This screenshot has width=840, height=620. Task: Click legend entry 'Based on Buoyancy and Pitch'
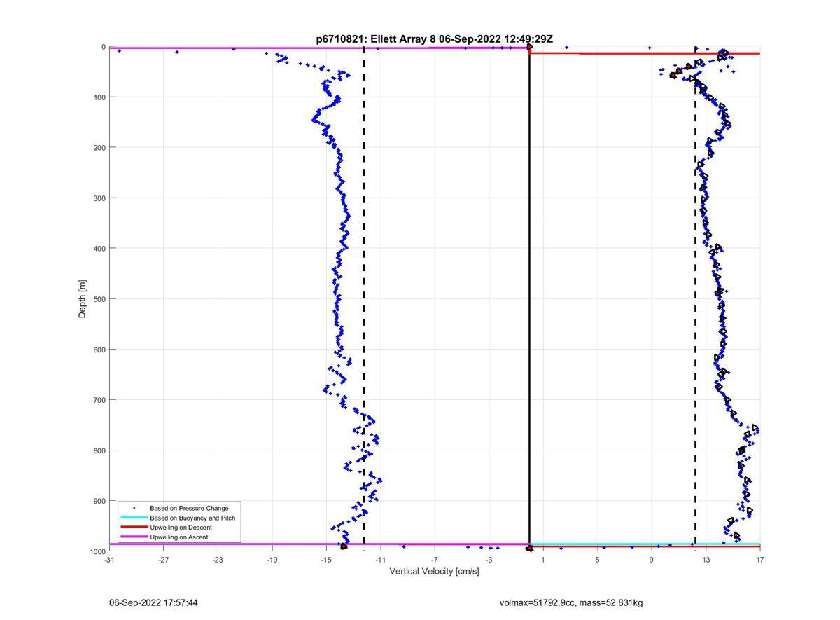coord(192,518)
